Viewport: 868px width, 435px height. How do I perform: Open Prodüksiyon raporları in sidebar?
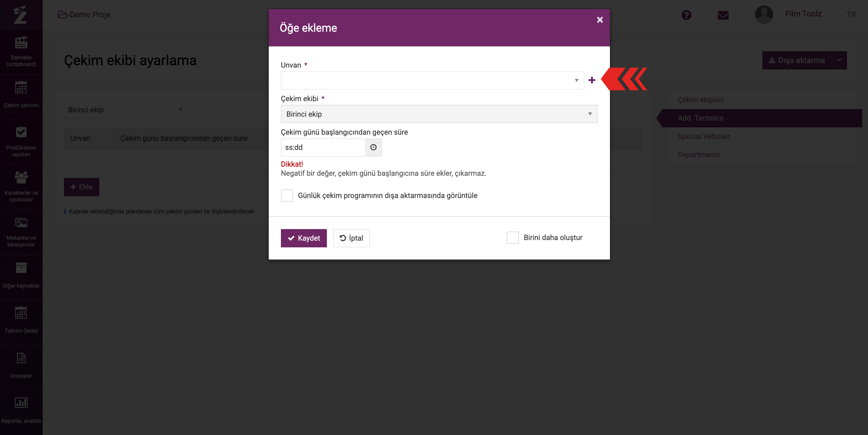click(21, 142)
